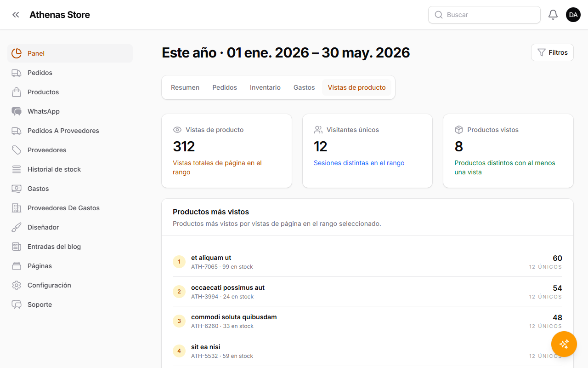588x368 pixels.
Task: Click the rank 2 badge
Action: (179, 292)
